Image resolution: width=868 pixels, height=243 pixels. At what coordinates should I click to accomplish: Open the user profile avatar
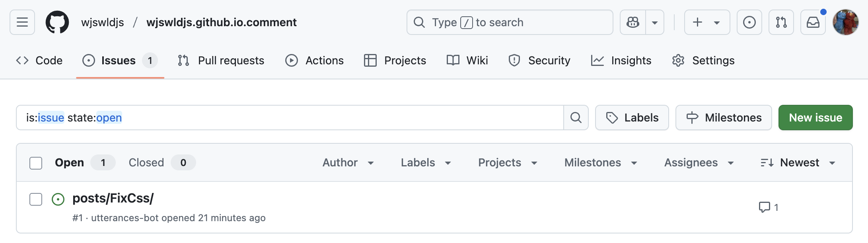pyautogui.click(x=845, y=22)
